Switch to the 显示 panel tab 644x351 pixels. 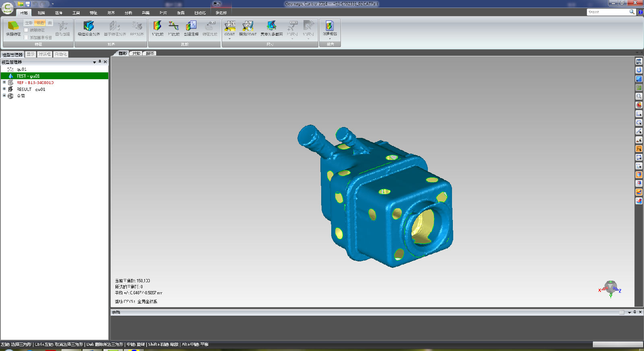pyautogui.click(x=31, y=54)
